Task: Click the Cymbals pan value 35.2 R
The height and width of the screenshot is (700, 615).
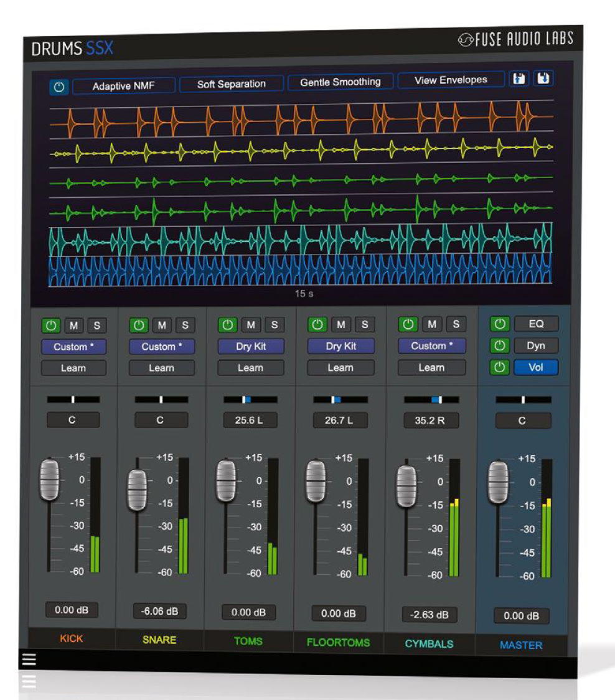Action: (431, 421)
